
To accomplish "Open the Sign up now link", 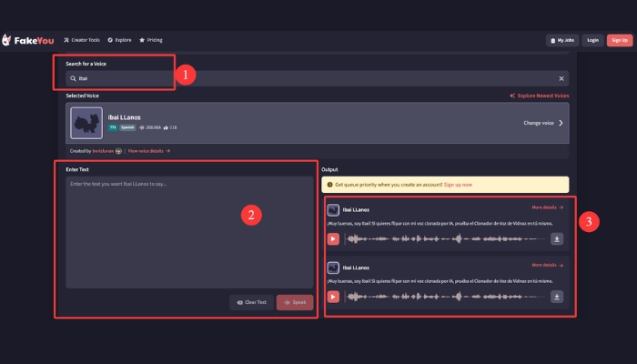I will [458, 185].
